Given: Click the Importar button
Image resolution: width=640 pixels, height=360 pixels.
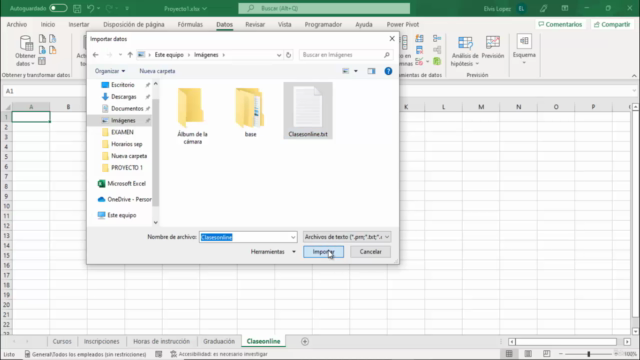Looking at the screenshot, I should pyautogui.click(x=323, y=252).
